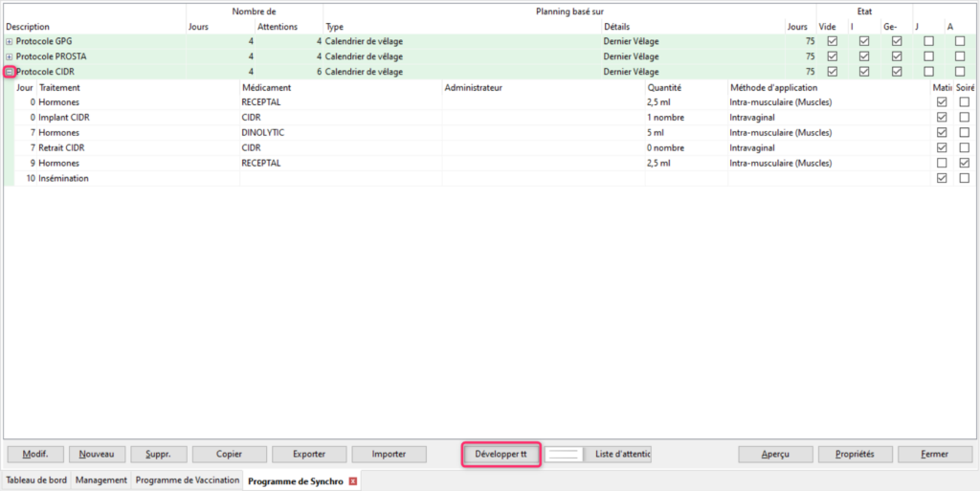Switch to Tableau de bord tab
980x491 pixels.
pyautogui.click(x=36, y=480)
